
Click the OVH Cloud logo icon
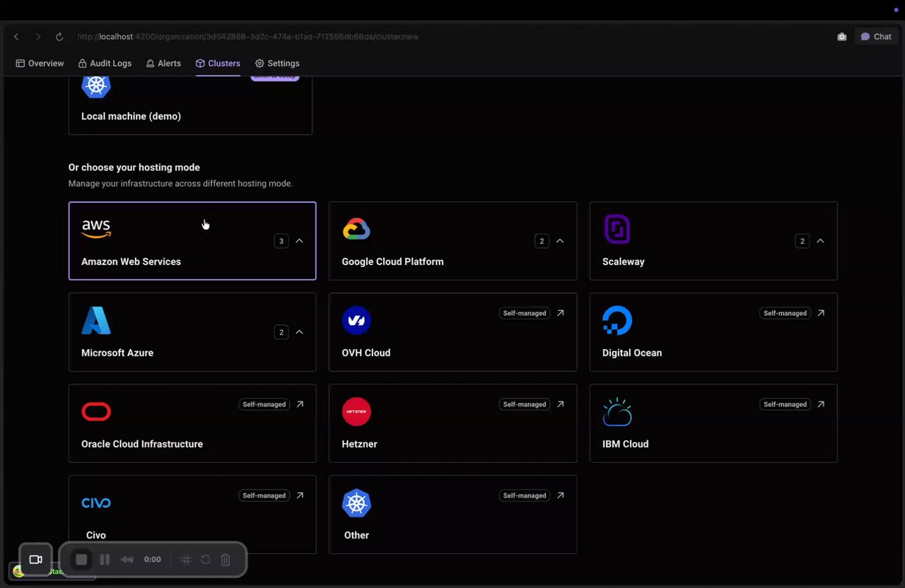click(356, 320)
